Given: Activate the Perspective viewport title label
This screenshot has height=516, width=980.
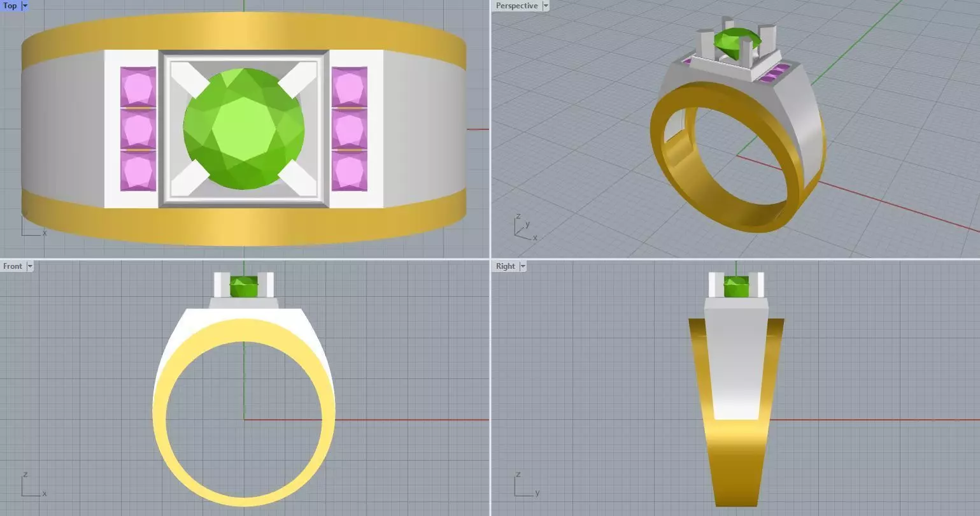Looking at the screenshot, I should [x=516, y=6].
